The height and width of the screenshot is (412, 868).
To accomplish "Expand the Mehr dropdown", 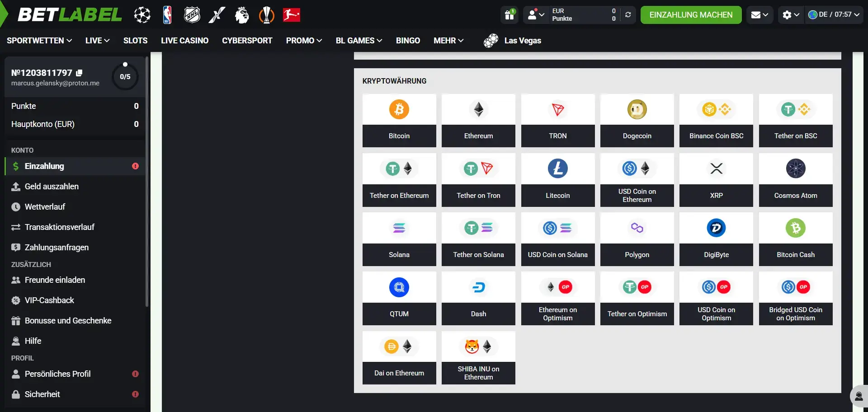I will (448, 41).
